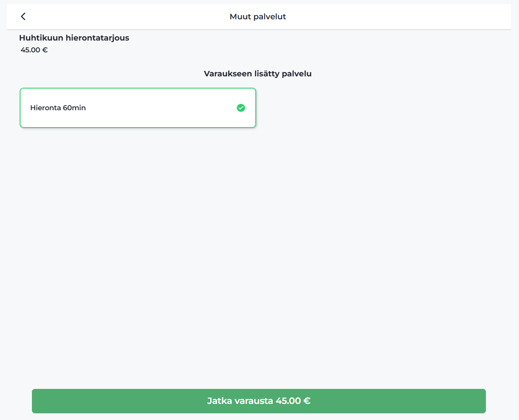Deselect the Hieronta 60min service card
The height and width of the screenshot is (420, 519).
[x=138, y=108]
